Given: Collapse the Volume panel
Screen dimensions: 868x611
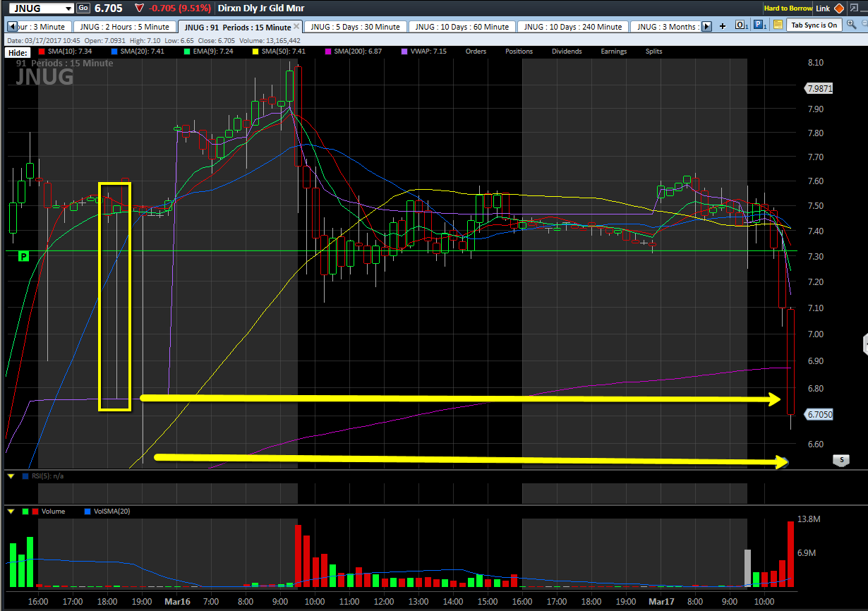Looking at the screenshot, I should 11,511.
